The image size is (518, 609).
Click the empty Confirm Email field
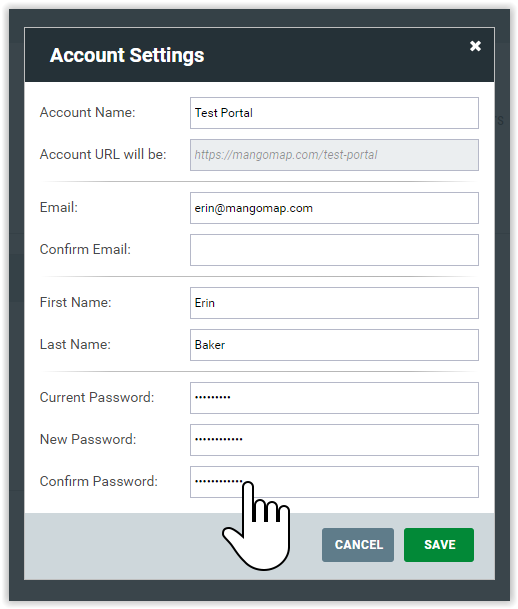click(334, 250)
